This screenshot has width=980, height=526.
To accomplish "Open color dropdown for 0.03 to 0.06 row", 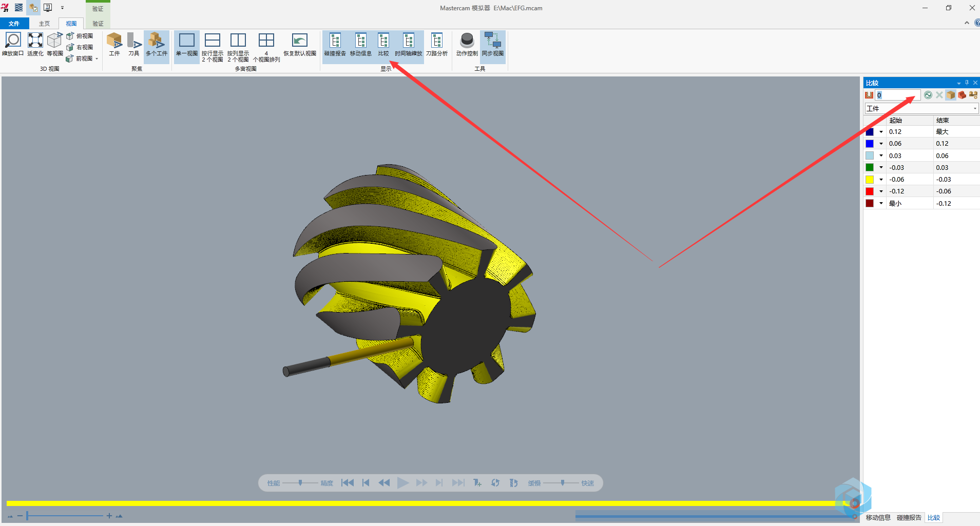I will pos(881,155).
